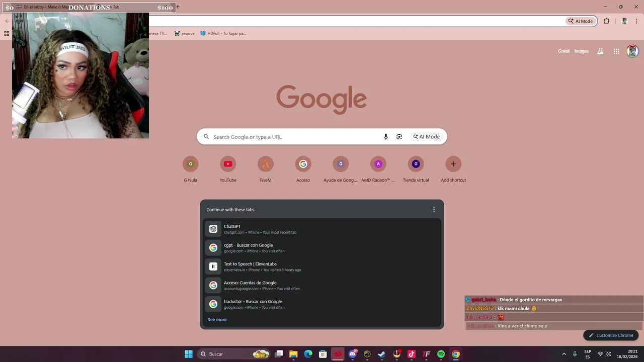Open Steam from the taskbar
This screenshot has height=362, width=644.
point(382,354)
